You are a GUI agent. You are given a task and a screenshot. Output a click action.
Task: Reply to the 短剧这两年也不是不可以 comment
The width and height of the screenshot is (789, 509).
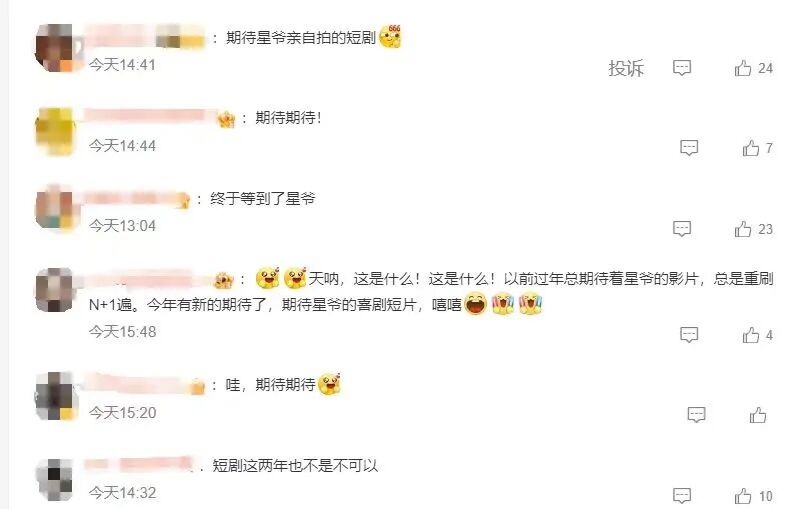coord(682,495)
